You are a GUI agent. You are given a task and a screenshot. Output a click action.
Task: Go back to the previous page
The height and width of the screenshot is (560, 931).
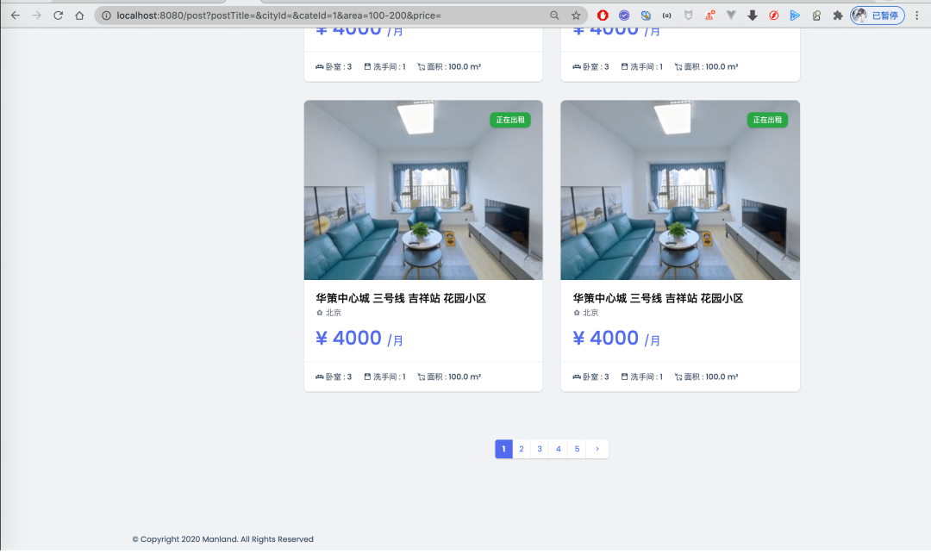pyautogui.click(x=16, y=16)
